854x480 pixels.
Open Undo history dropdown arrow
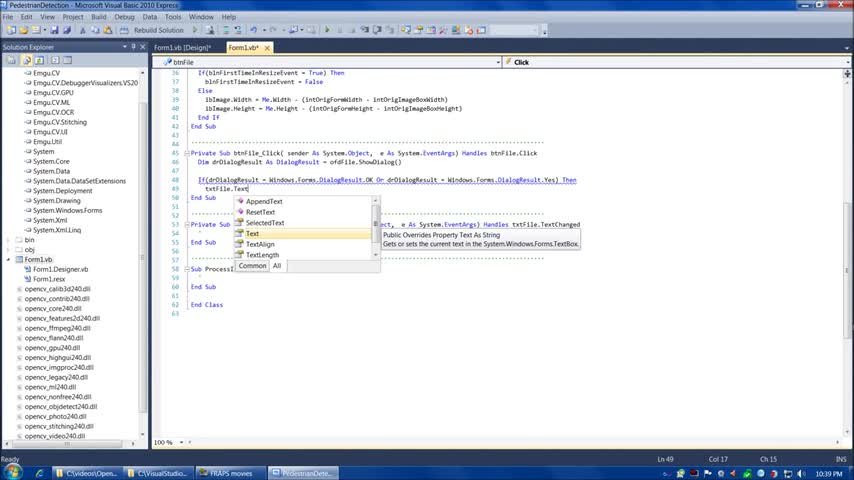click(x=264, y=31)
